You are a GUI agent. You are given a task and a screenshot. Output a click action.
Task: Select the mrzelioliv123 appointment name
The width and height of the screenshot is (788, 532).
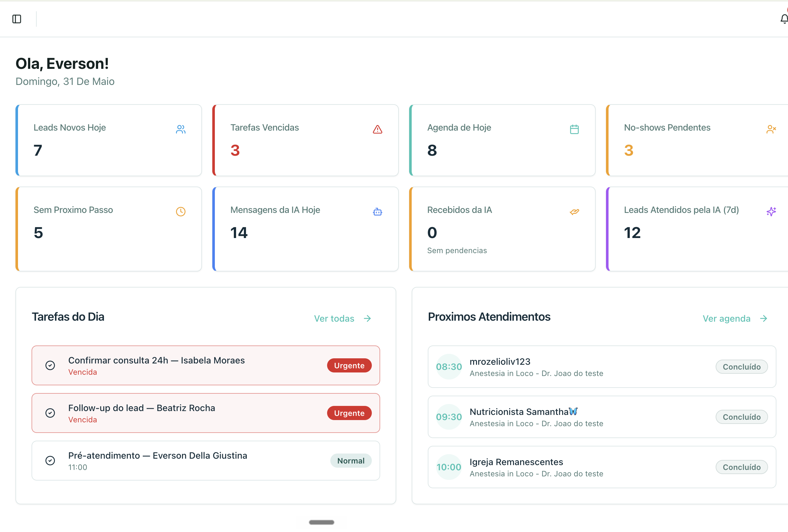500,362
